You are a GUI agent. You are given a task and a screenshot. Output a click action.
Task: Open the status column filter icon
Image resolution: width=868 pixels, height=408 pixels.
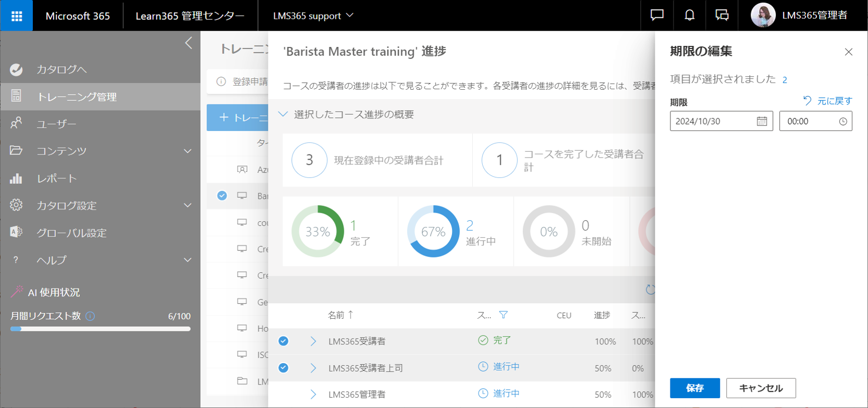(503, 315)
